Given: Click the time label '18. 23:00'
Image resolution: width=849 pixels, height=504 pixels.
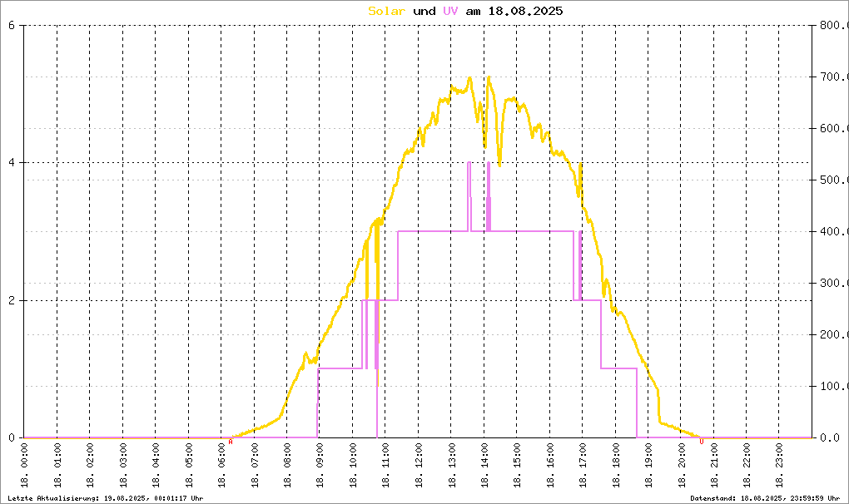Looking at the screenshot, I should tap(779, 465).
